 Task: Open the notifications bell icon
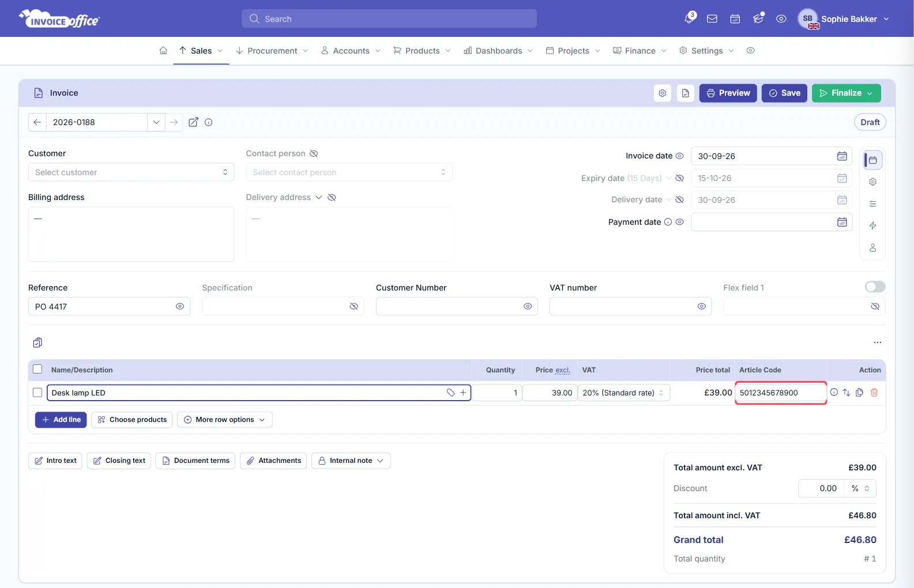(689, 18)
